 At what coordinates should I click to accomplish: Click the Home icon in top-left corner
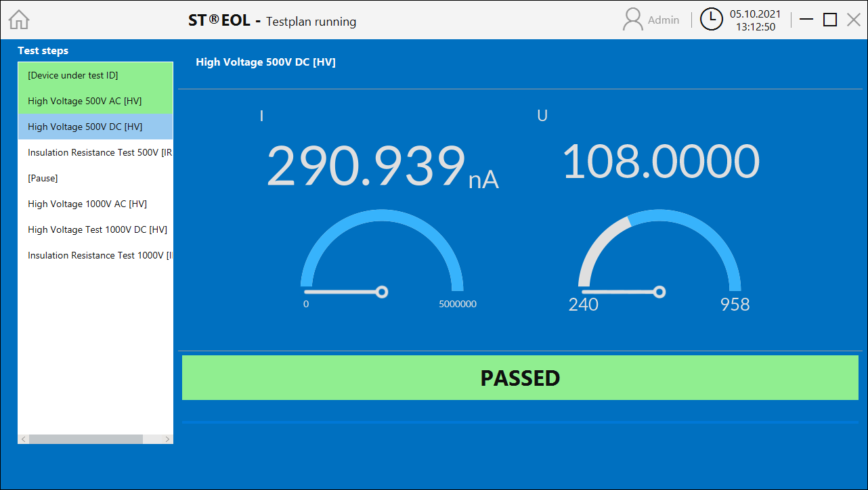click(x=18, y=19)
